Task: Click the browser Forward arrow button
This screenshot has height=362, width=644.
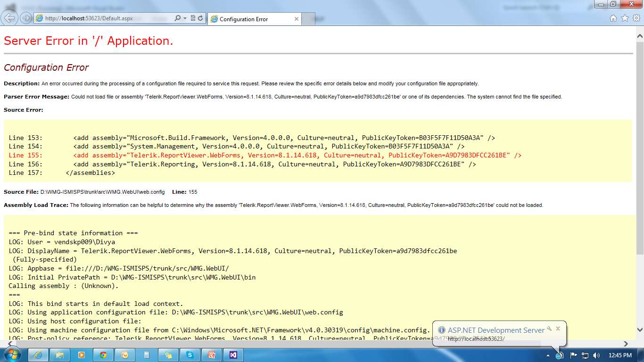Action: tap(25, 18)
